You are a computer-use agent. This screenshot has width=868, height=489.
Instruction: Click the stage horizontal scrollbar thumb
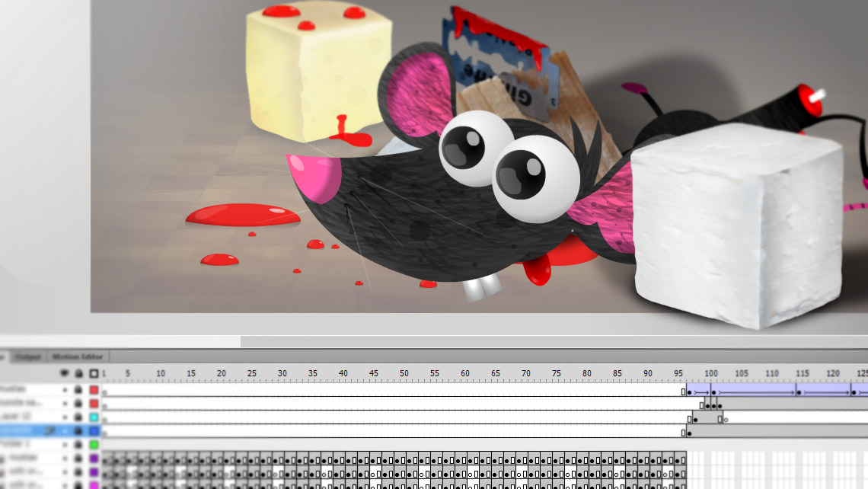[554, 342]
